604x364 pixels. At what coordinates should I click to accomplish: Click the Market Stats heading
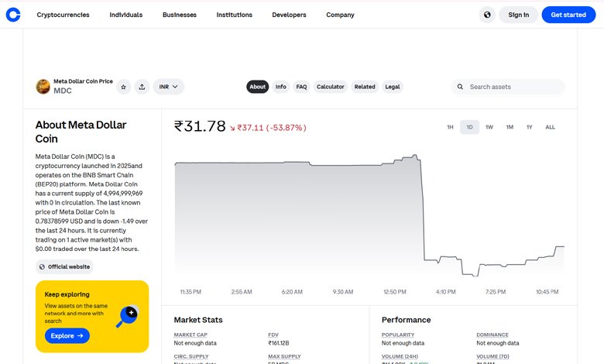click(198, 320)
